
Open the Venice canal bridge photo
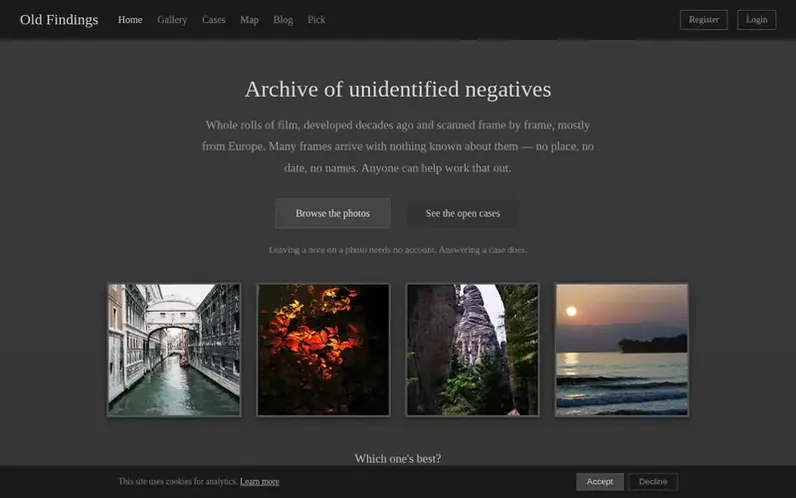pos(174,350)
